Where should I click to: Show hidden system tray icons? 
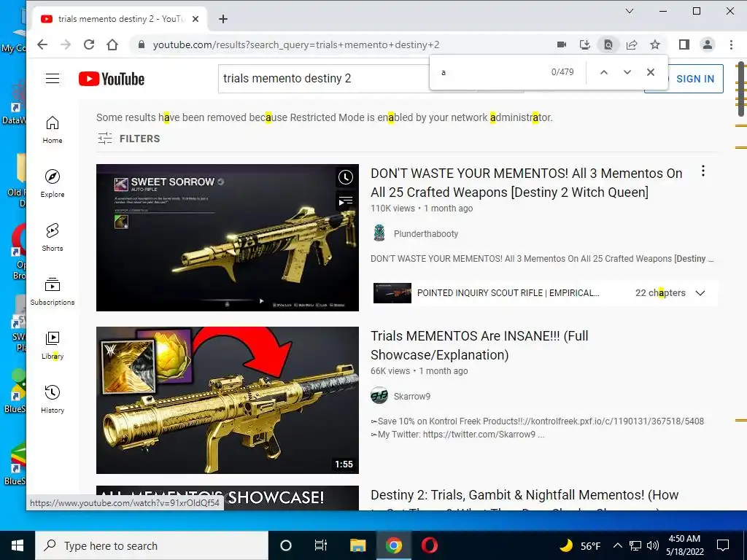pyautogui.click(x=617, y=545)
